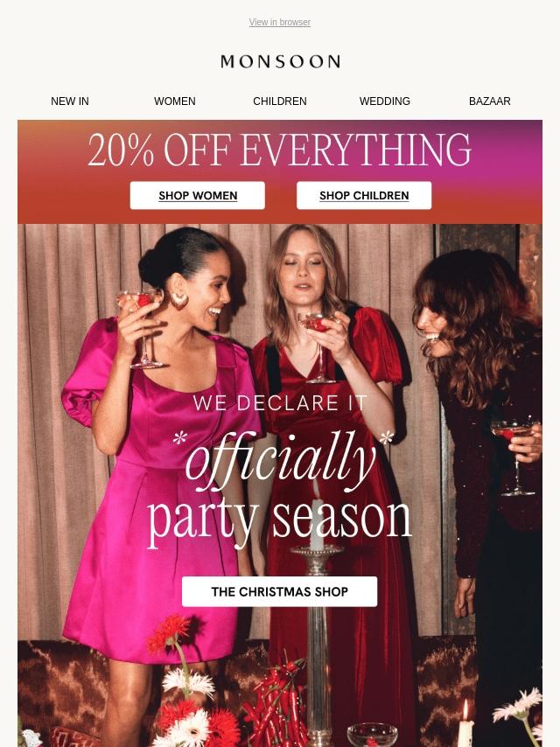This screenshot has width=560, height=747.
Task: Select the WOMEN navigation item
Action: click(175, 101)
